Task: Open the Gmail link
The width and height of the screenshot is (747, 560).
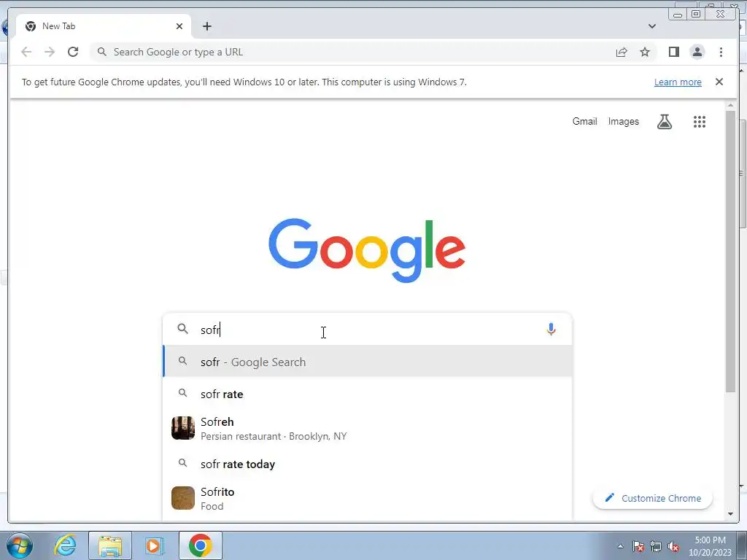Action: [584, 122]
